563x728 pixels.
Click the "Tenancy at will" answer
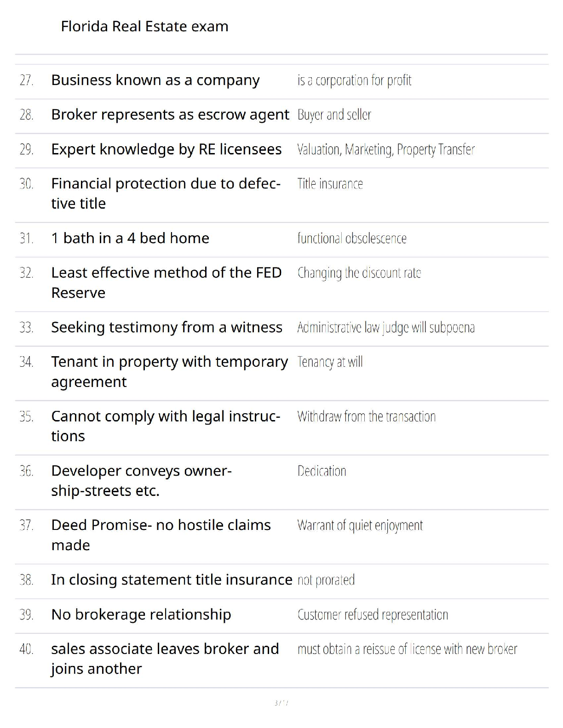click(x=330, y=362)
